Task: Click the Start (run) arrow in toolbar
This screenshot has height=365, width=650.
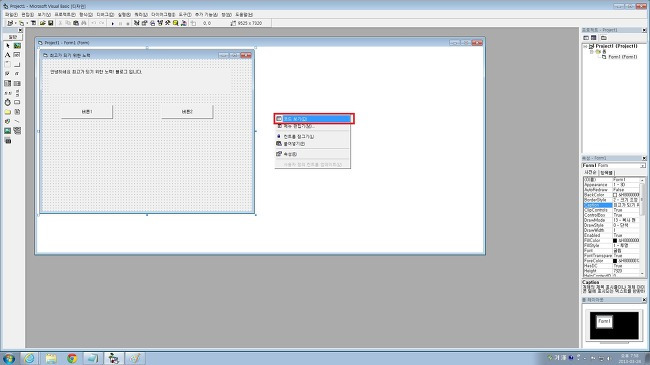Action: [112, 23]
